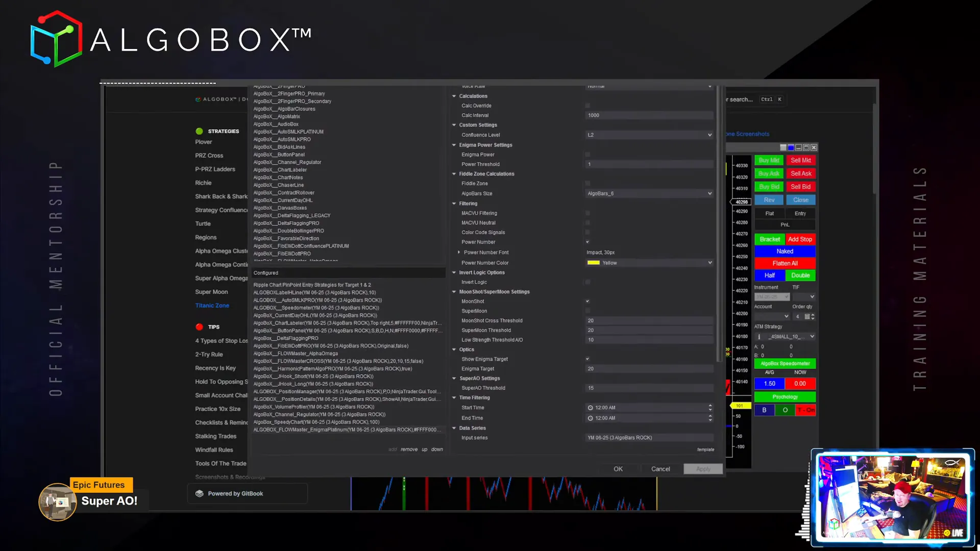Click the blue square icon in the chart trader title bar
Image resolution: width=980 pixels, height=551 pixels.
(791, 147)
